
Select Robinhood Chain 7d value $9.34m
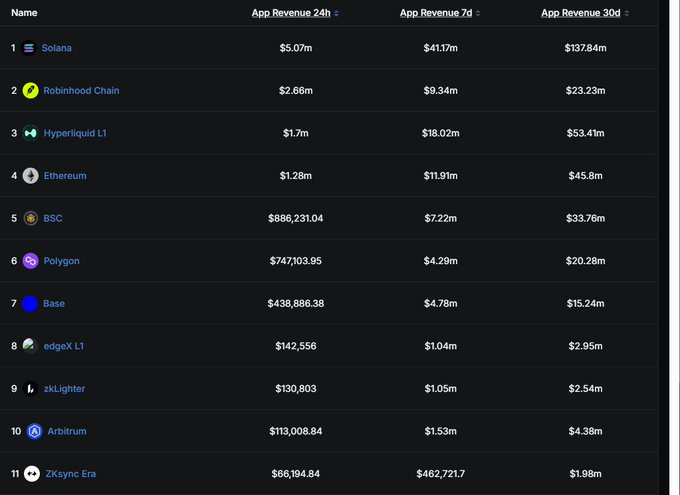click(x=441, y=91)
